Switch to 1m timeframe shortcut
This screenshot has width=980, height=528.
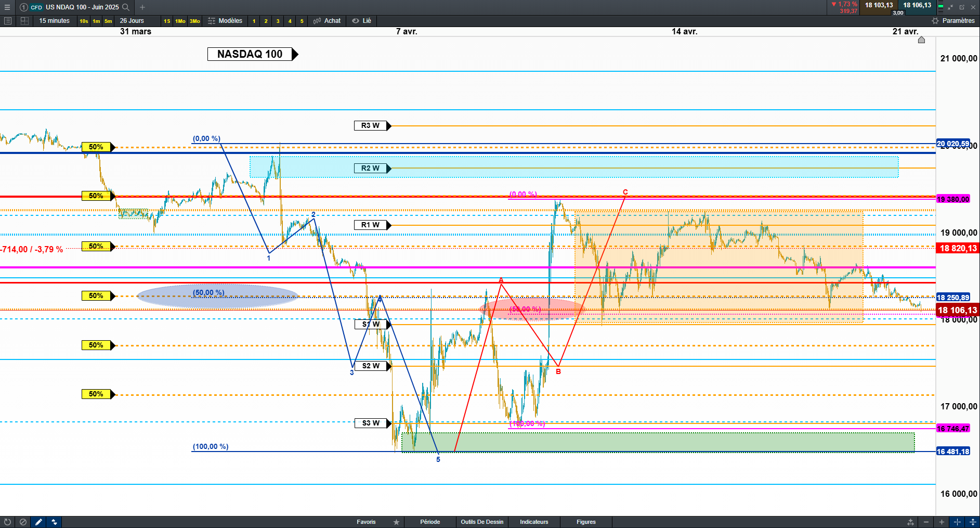[96, 21]
